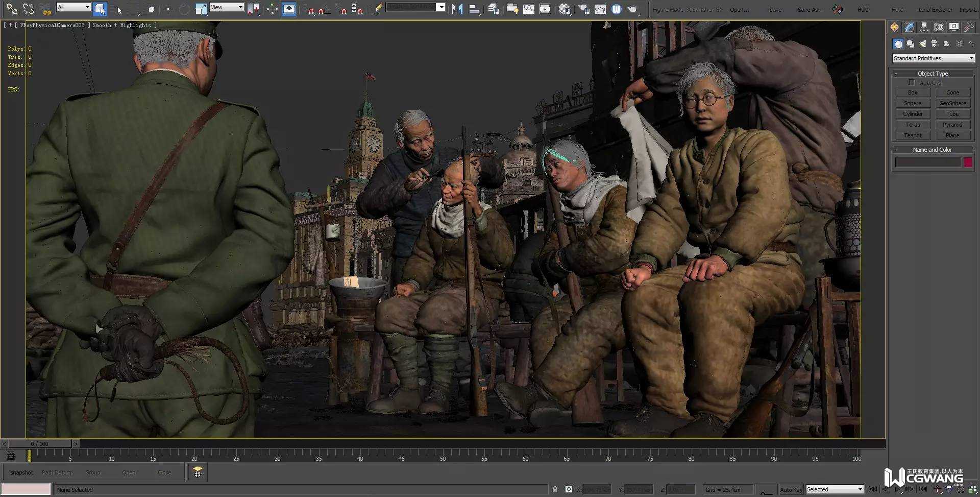Toggle the Auto Key button

click(791, 489)
